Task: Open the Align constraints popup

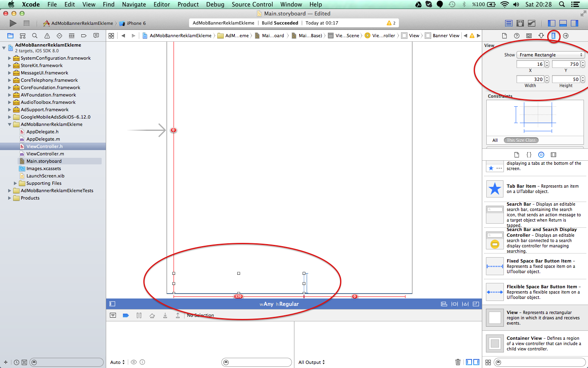Action: (x=444, y=304)
